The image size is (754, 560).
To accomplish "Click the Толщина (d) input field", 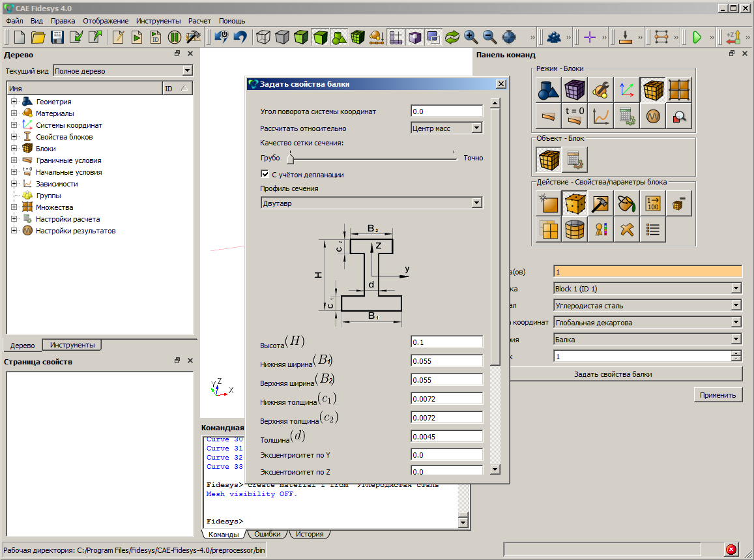I will (x=446, y=436).
